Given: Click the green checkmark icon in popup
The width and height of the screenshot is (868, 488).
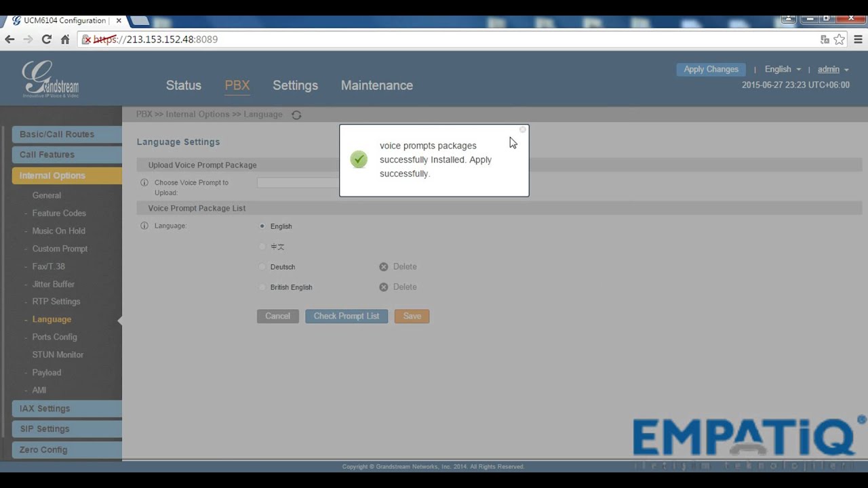Looking at the screenshot, I should pyautogui.click(x=359, y=159).
